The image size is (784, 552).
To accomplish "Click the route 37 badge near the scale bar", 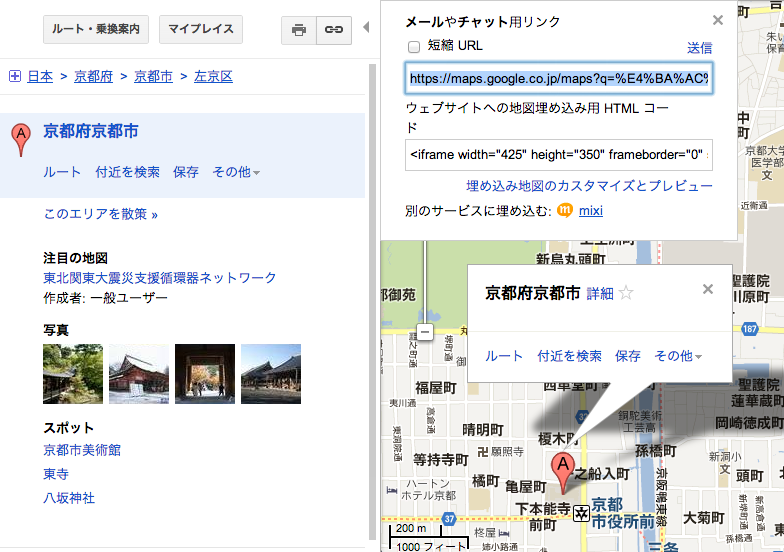I will pos(449,519).
